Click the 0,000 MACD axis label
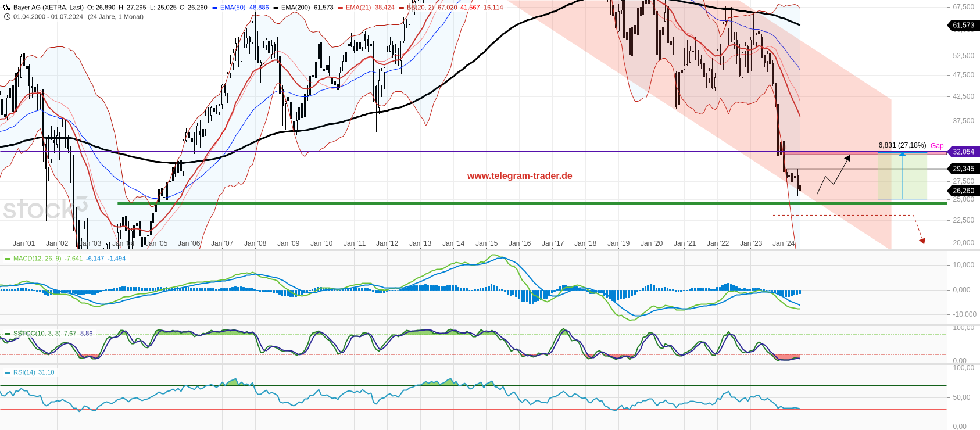 (962, 290)
